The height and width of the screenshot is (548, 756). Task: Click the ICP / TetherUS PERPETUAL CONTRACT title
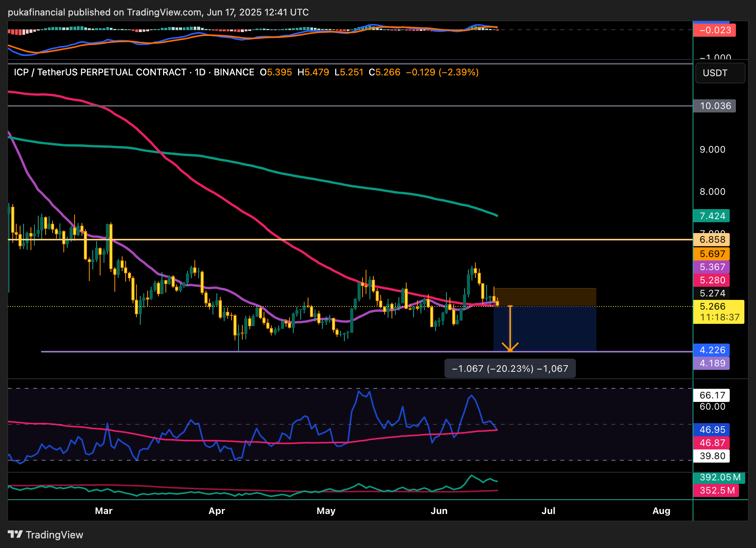coord(100,72)
